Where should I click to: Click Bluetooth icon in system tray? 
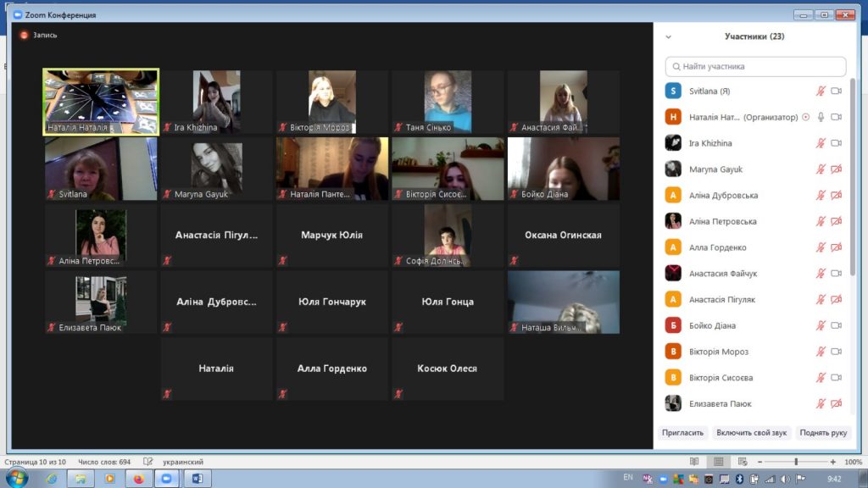(x=739, y=480)
